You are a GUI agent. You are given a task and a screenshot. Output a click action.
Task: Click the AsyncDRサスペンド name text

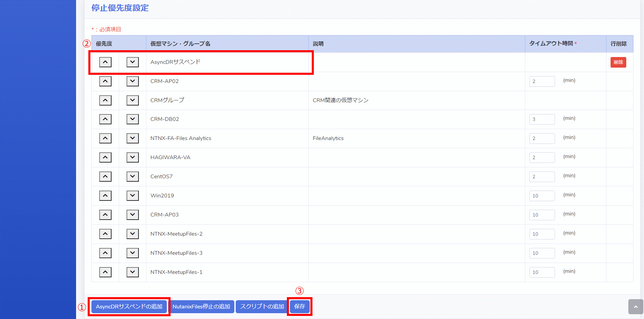[x=175, y=62]
